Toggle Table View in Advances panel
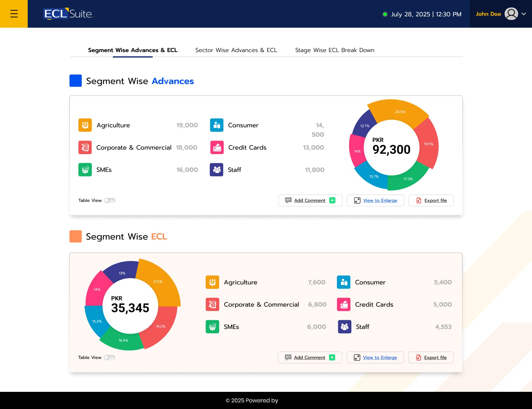Viewport: 532px width, 409px height. pos(110,200)
